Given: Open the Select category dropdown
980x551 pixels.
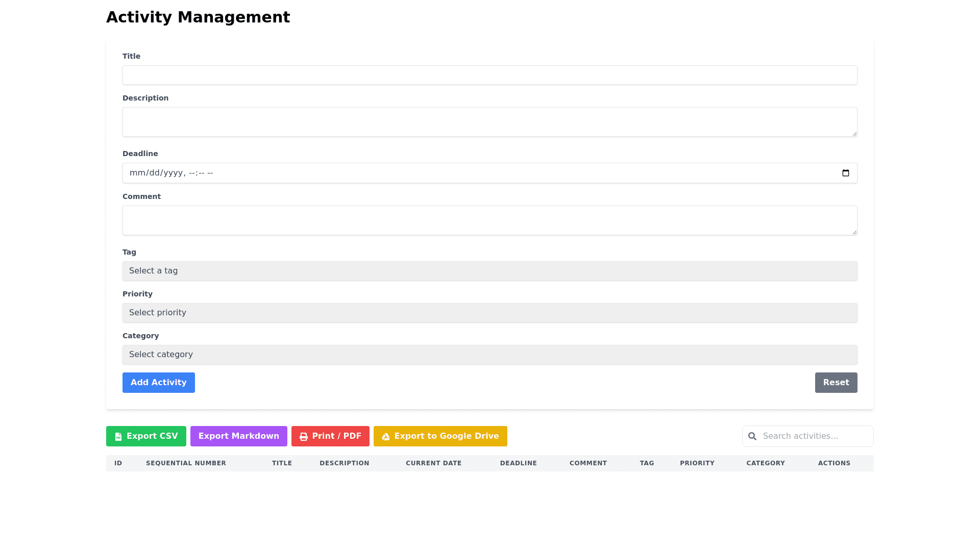Looking at the screenshot, I should [489, 355].
